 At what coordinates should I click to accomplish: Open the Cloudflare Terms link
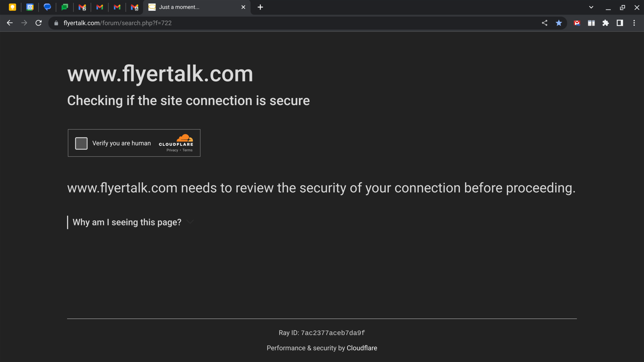(x=187, y=150)
